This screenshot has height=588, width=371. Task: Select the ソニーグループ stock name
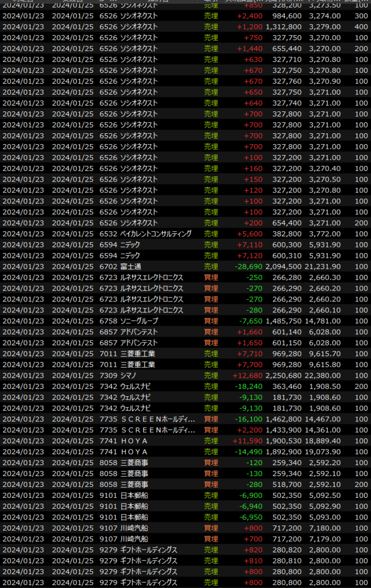[x=139, y=321]
